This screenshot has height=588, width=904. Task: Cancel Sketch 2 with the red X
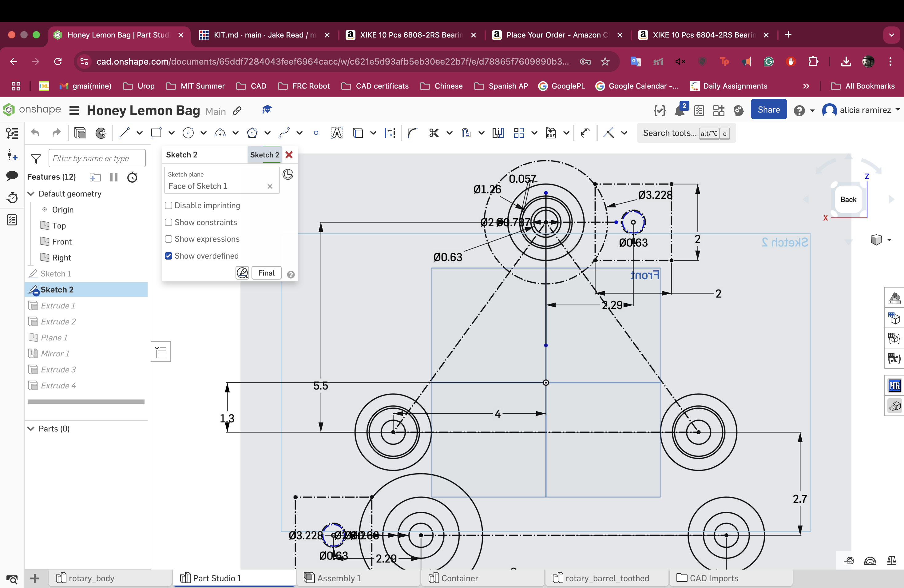289,155
